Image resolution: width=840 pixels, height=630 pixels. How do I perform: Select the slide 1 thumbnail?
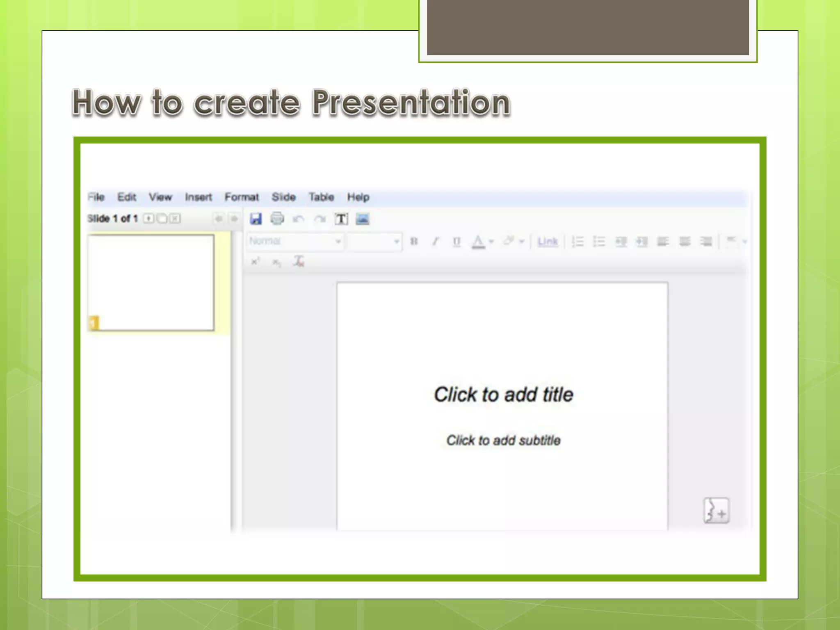tap(151, 283)
